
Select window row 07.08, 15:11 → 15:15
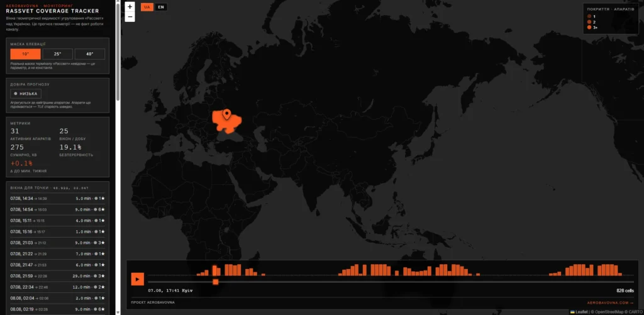[x=57, y=221]
